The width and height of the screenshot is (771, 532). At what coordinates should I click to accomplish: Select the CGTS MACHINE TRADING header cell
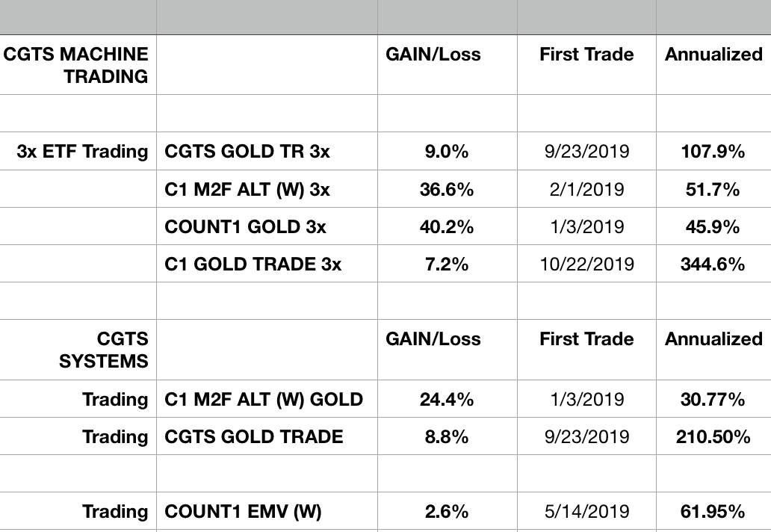[78, 65]
